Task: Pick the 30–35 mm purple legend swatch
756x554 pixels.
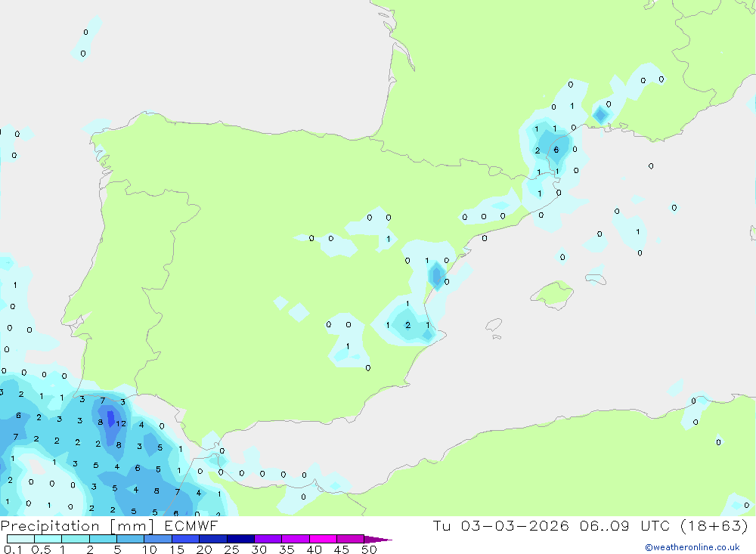Action: click(x=268, y=539)
